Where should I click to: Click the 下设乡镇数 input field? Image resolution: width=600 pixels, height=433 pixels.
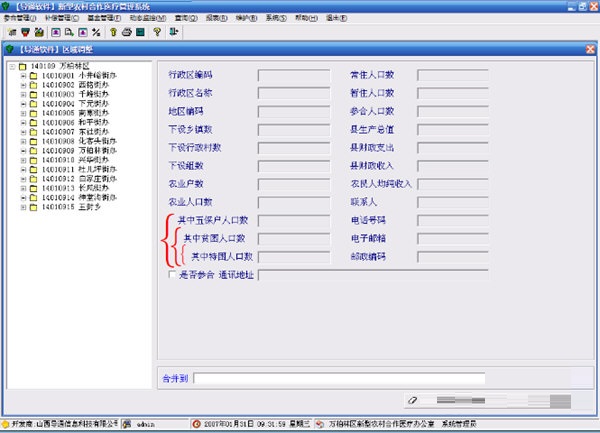tap(294, 129)
